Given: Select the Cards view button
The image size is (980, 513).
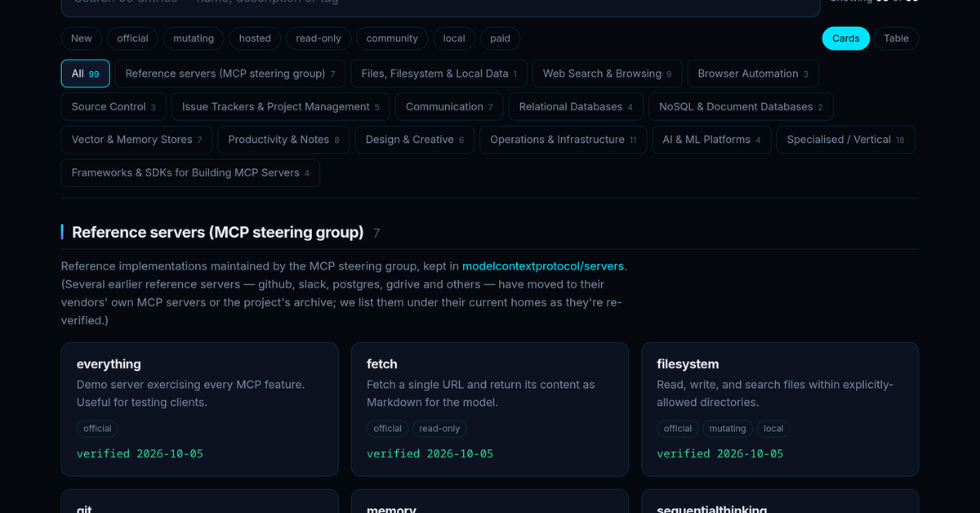Looking at the screenshot, I should click(846, 38).
